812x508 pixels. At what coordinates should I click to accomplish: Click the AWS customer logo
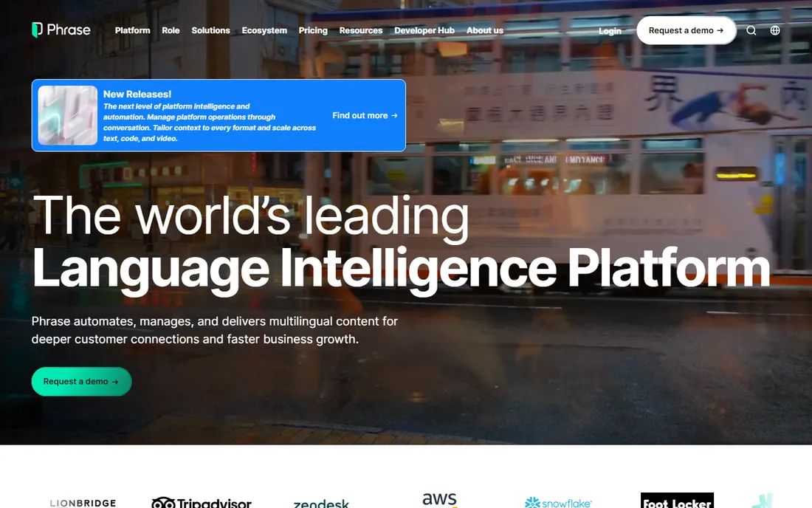[440, 500]
